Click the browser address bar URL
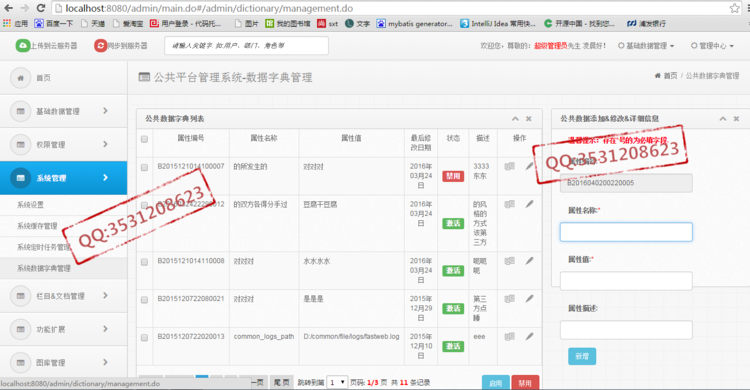 209,8
